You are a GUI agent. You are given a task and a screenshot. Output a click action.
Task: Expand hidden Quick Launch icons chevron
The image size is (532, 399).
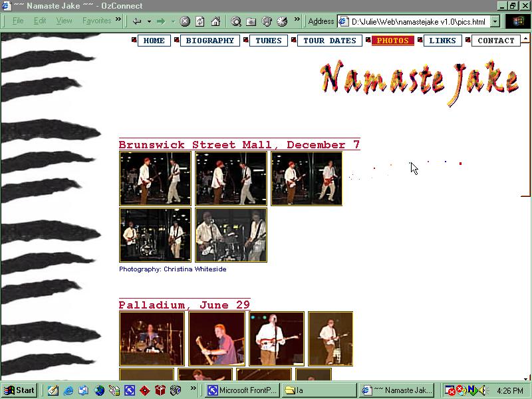coord(194,388)
